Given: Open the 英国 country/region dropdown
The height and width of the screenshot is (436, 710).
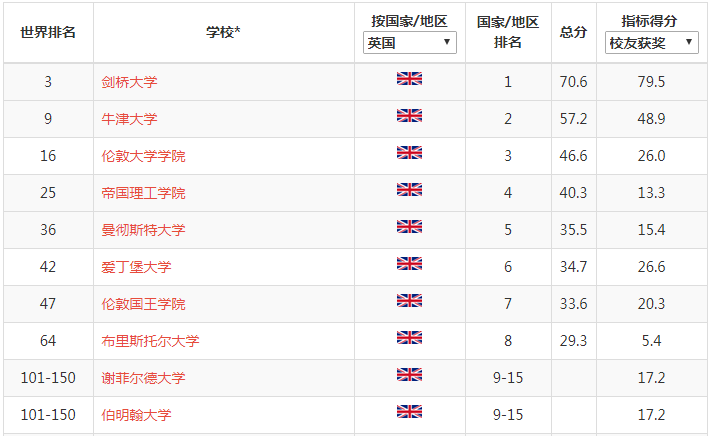Looking at the screenshot, I should 409,43.
